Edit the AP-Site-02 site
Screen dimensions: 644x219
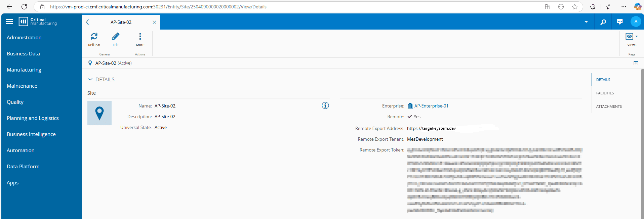(x=116, y=39)
